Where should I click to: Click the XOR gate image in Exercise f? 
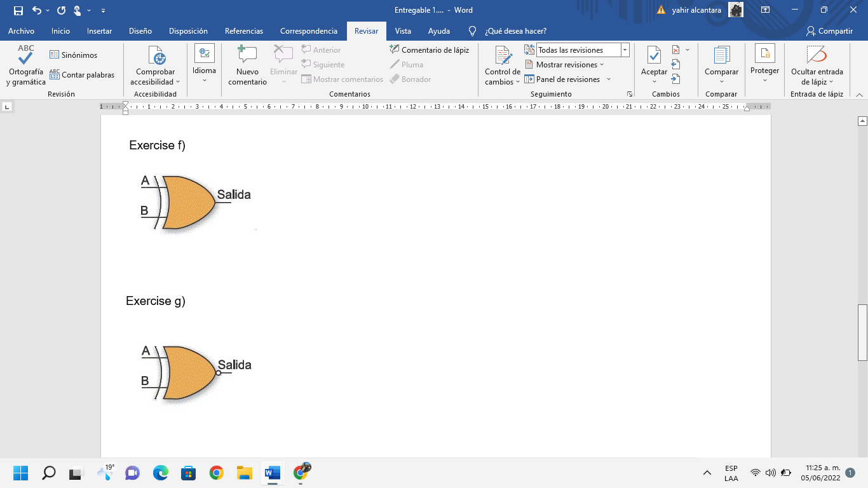click(x=196, y=202)
